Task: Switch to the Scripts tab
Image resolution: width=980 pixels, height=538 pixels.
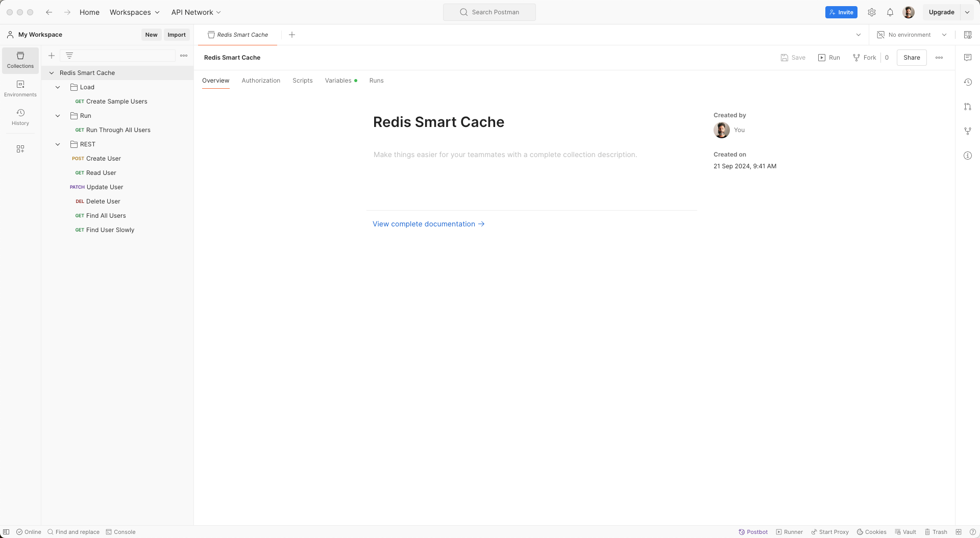Action: click(x=302, y=81)
